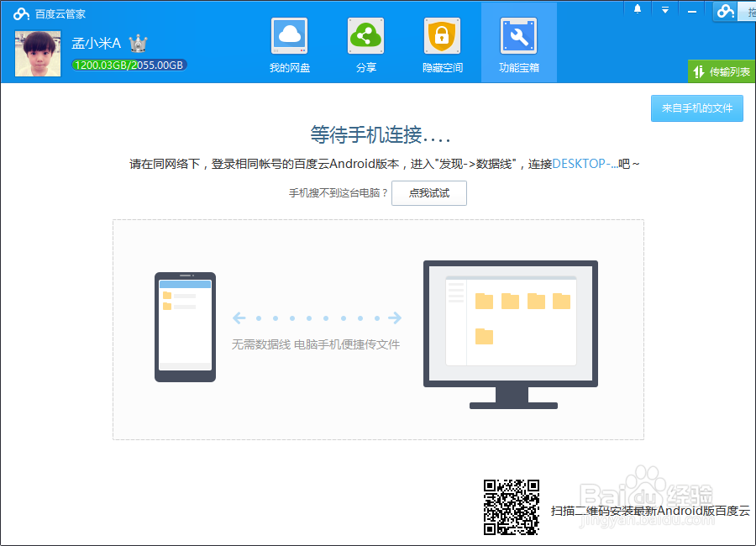
Task: Click the username 孟小米A
Action: pyautogui.click(x=96, y=44)
